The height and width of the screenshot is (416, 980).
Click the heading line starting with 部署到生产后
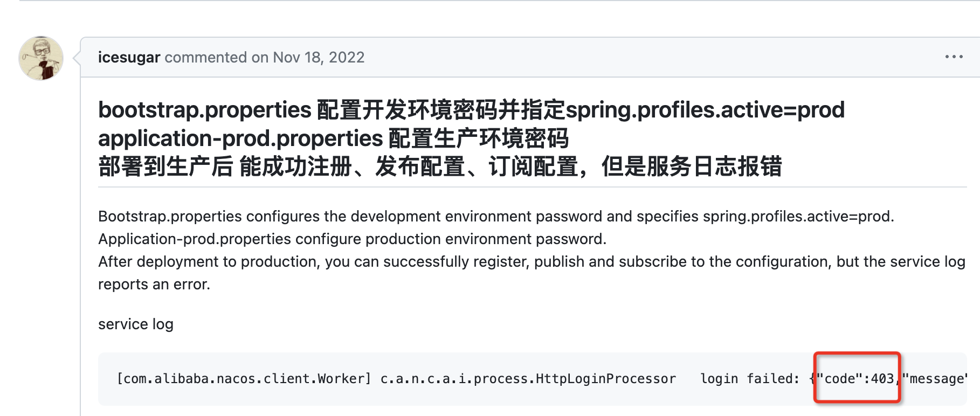[x=439, y=167]
